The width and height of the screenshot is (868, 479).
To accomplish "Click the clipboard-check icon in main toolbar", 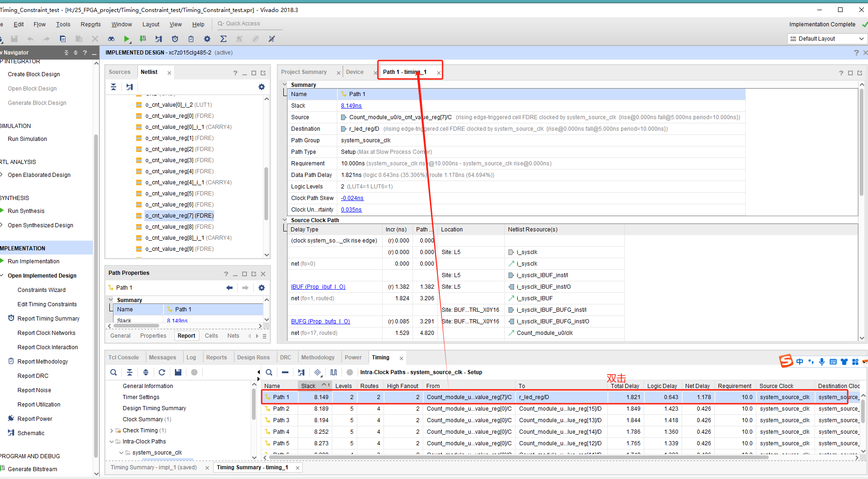I will [x=191, y=39].
